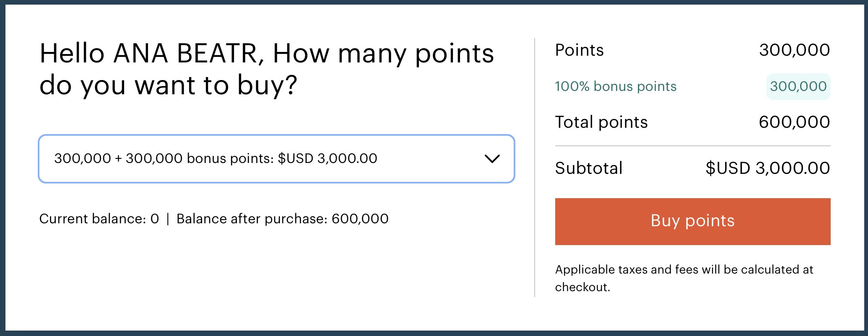Click the 300,000 points value at top
This screenshot has width=868, height=336.
click(794, 50)
